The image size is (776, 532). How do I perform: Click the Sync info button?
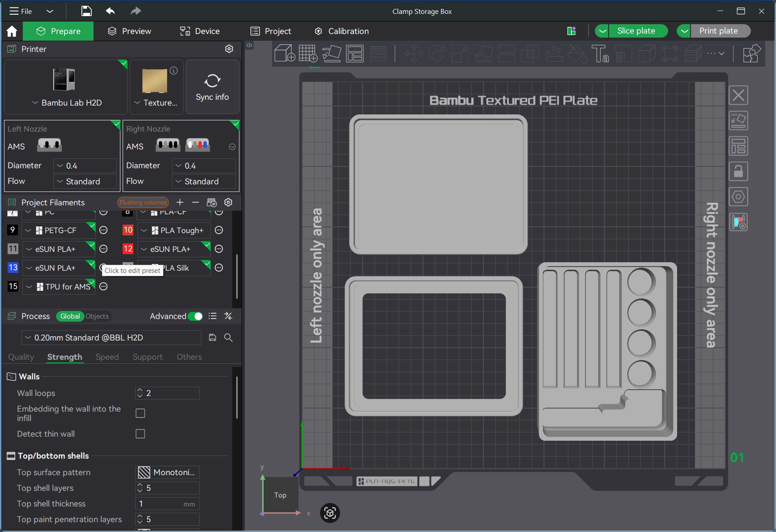pos(213,87)
